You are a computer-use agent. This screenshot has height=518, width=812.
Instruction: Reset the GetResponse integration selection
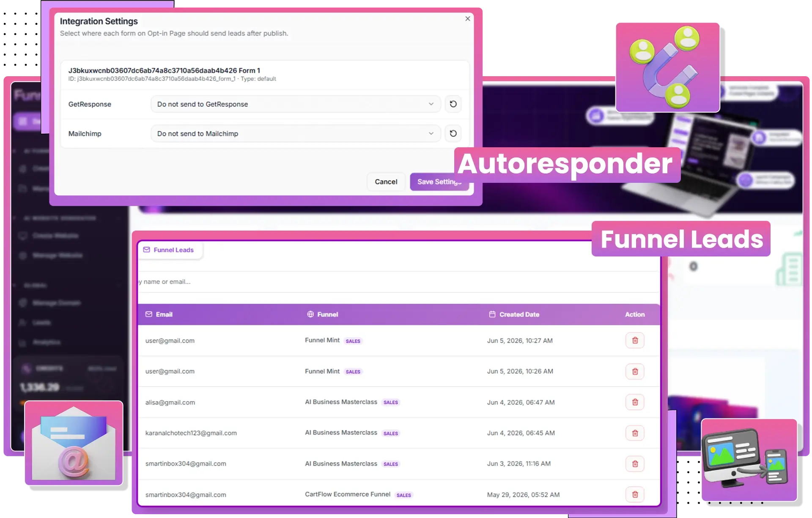pyautogui.click(x=453, y=104)
